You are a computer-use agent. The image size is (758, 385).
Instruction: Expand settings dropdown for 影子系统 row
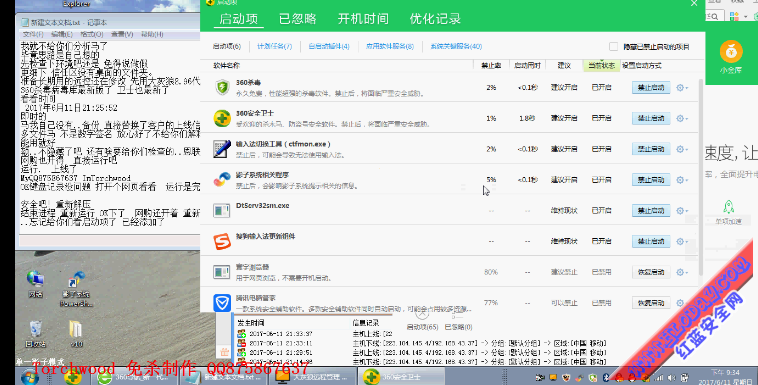tap(682, 179)
